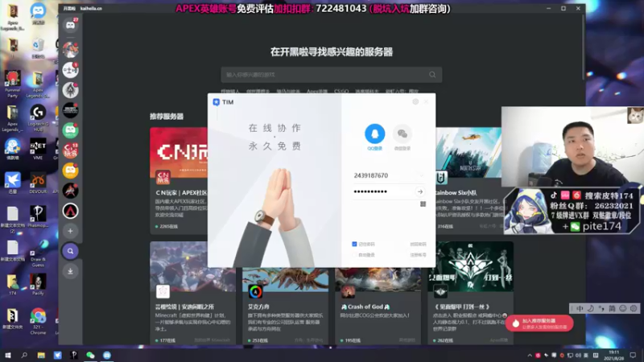
Task: Show hidden tray icons chevron
Action: click(x=530, y=356)
